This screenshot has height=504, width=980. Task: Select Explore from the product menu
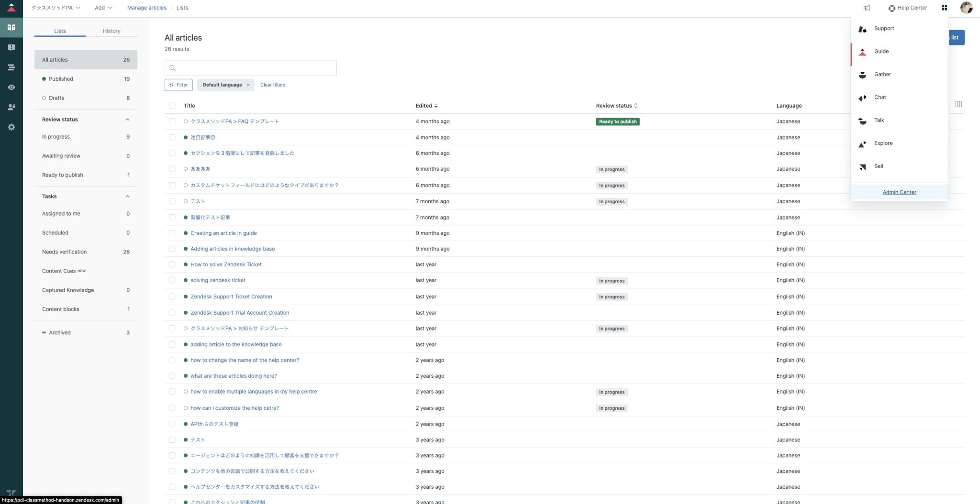pos(883,143)
